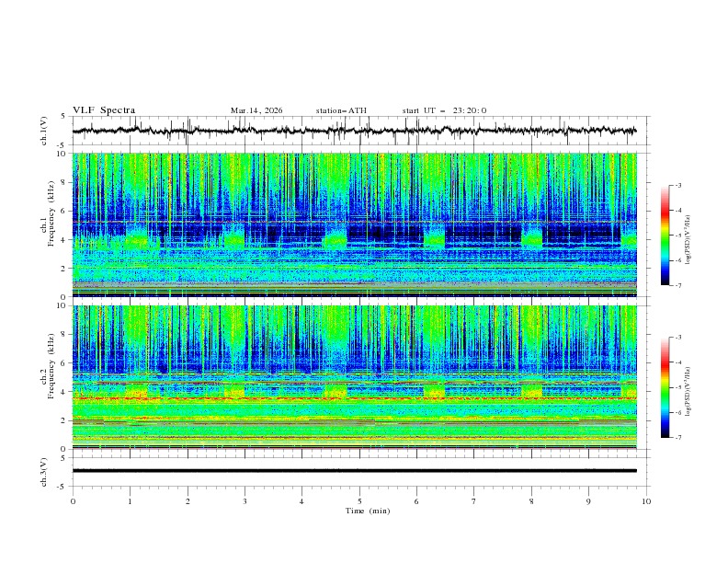Image resolution: width=728 pixels, height=563 pixels.
Task: Click the "2" tick on the time axis
Action: click(188, 501)
